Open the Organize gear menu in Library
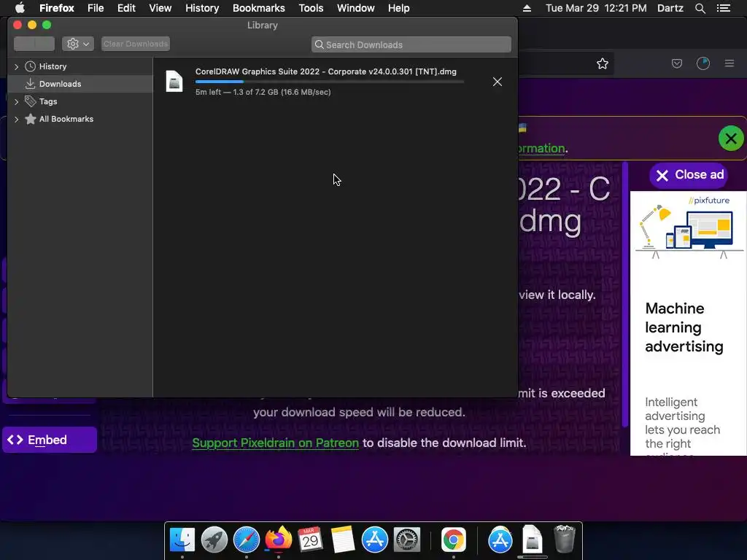747x560 pixels. pyautogui.click(x=77, y=44)
